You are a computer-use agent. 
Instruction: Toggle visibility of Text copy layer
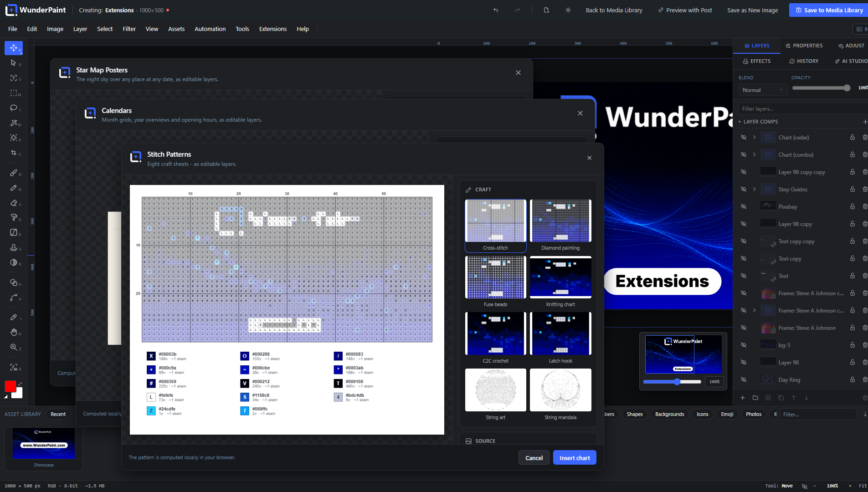[x=744, y=258]
